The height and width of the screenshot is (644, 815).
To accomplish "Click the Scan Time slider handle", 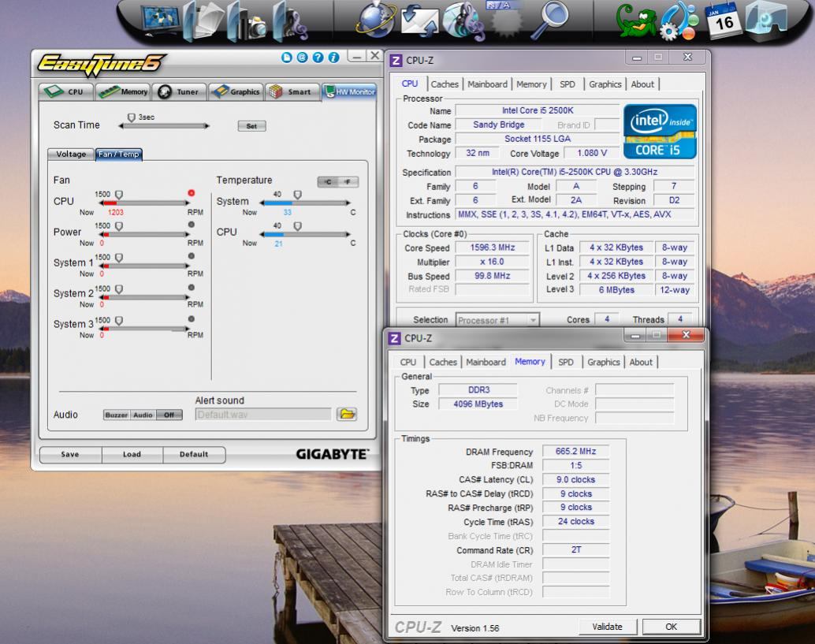I will [132, 118].
